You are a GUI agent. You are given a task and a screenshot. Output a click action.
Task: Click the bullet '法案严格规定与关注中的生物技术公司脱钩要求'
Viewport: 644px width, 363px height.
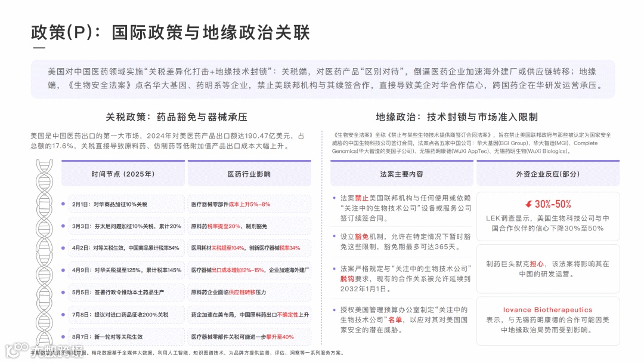[405, 279]
